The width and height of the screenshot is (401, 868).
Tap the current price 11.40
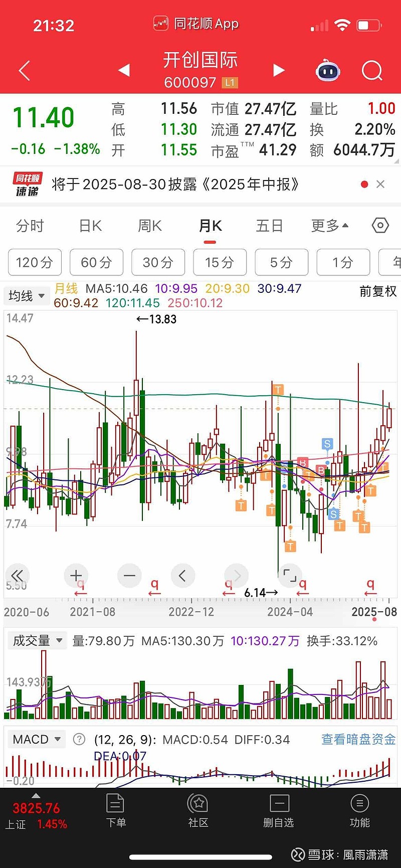(43, 118)
